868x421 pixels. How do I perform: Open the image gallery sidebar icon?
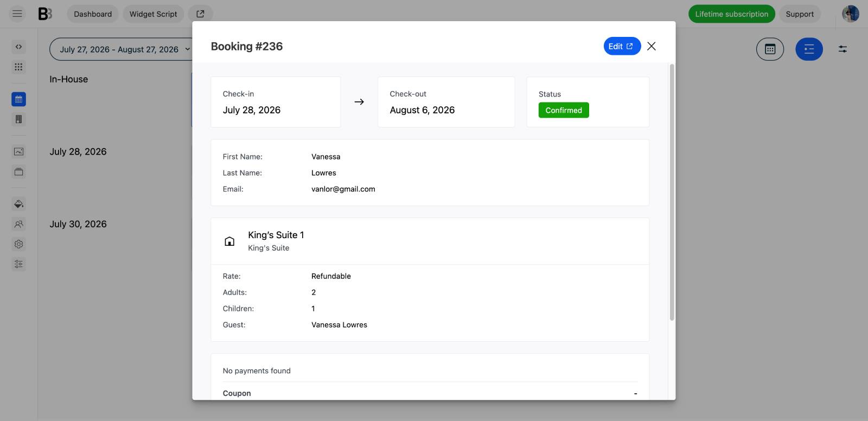pos(18,152)
